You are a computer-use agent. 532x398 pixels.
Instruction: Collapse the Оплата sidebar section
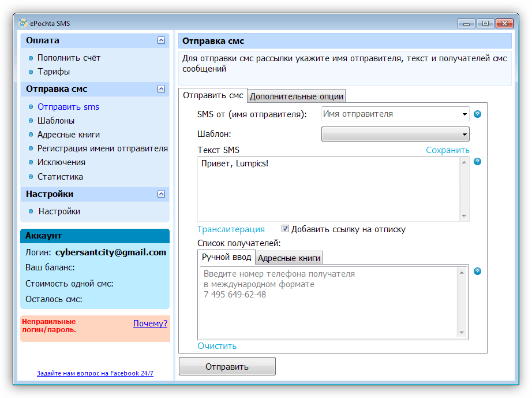(161, 40)
